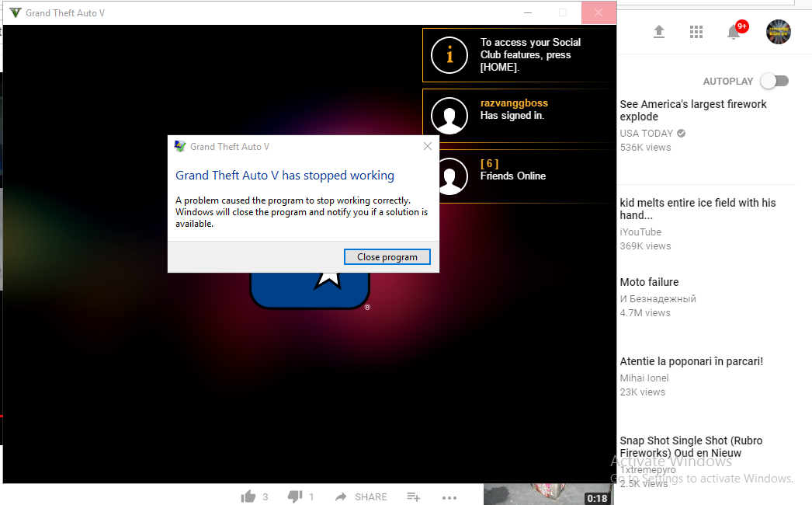The width and height of the screenshot is (812, 505).
Task: Click the Mihai Ionel channel name
Action: tap(644, 378)
